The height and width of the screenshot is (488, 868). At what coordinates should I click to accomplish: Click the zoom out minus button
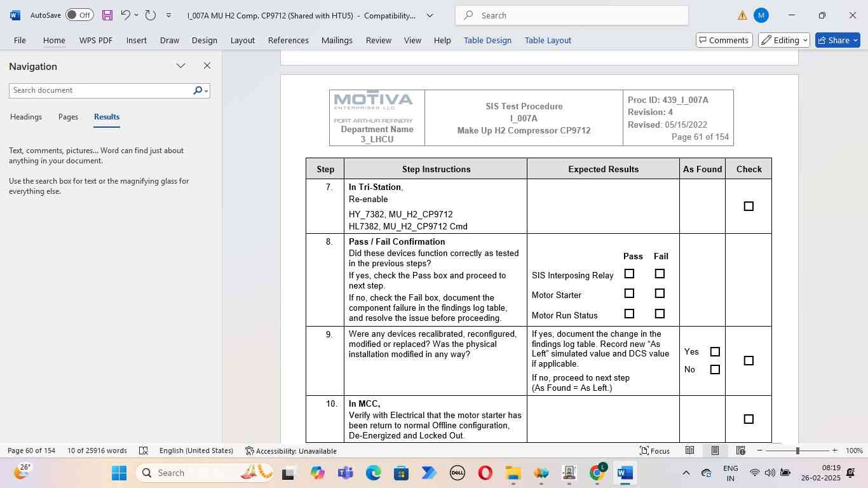point(759,451)
